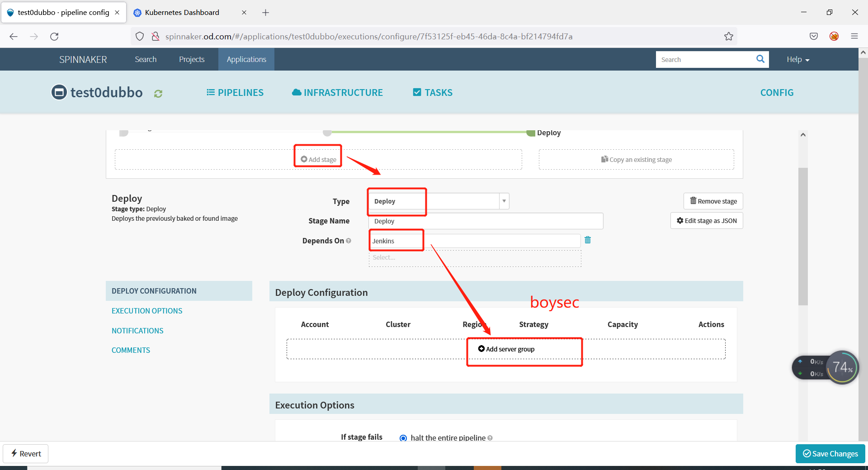Open the CONFIG page
Viewport: 868px width, 470px height.
coord(777,93)
